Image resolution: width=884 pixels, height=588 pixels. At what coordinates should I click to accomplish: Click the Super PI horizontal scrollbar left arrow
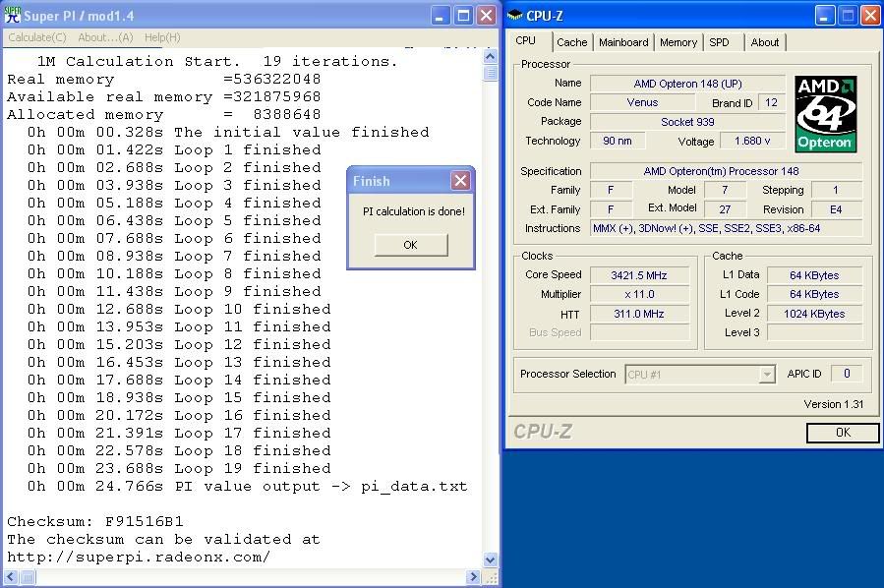tap(11, 577)
